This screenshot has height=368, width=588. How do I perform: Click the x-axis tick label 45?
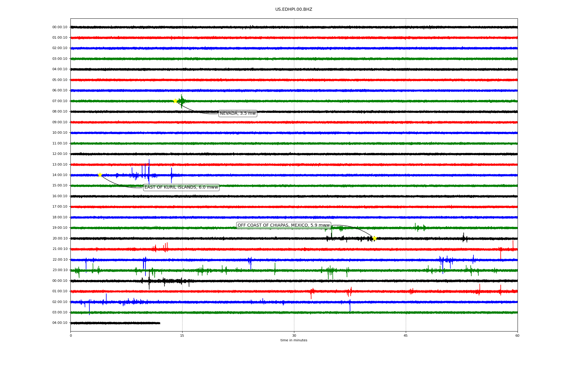click(406, 335)
